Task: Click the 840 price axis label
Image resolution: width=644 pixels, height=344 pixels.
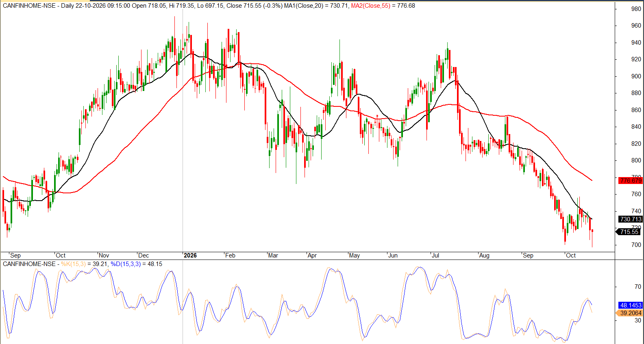Action: click(x=636, y=127)
